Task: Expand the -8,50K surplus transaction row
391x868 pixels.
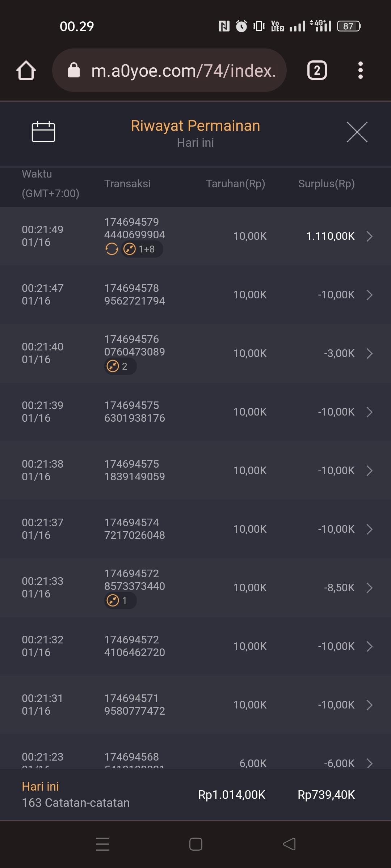Action: pos(369,588)
